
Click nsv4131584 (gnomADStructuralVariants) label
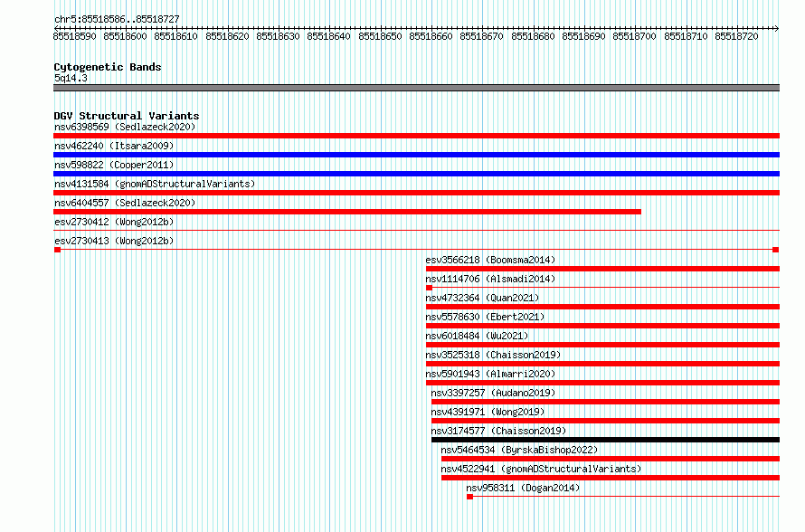[155, 184]
